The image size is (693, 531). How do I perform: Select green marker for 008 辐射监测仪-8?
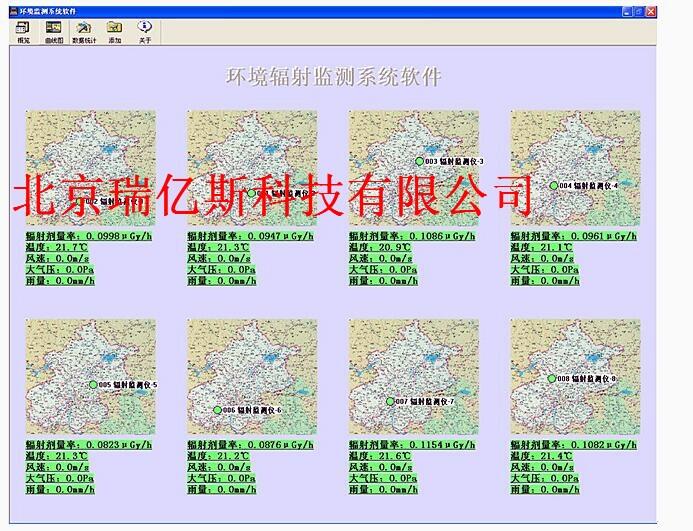(x=551, y=379)
